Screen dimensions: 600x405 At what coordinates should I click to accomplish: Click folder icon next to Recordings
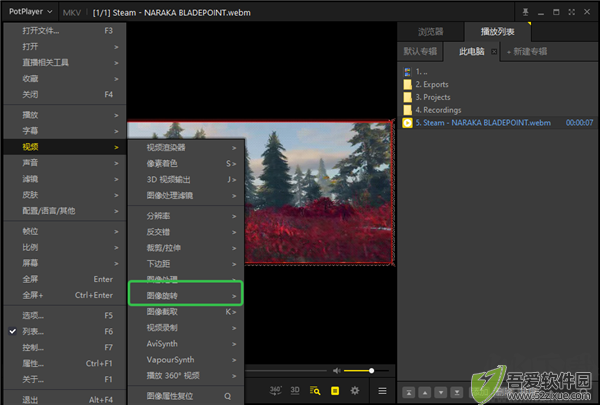coord(408,110)
